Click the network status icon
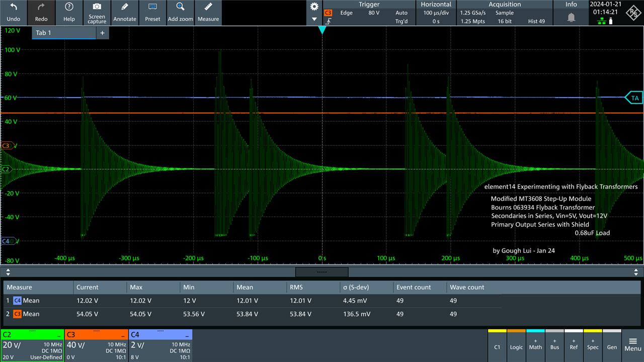This screenshot has height=362, width=644. [602, 21]
